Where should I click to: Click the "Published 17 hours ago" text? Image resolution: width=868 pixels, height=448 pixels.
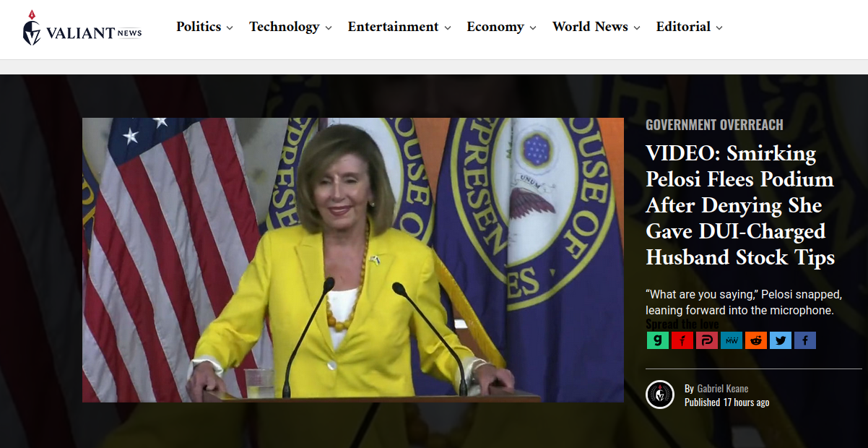click(x=726, y=402)
